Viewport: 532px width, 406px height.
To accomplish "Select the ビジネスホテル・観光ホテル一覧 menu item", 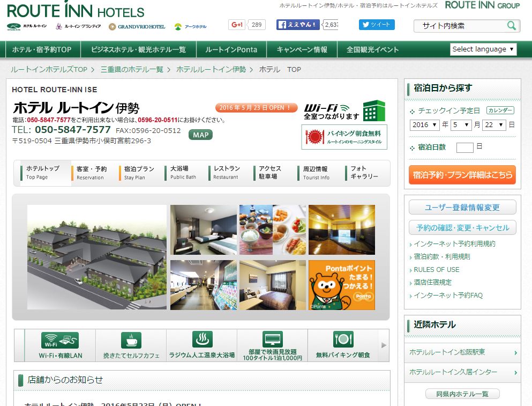I will click(x=138, y=49).
